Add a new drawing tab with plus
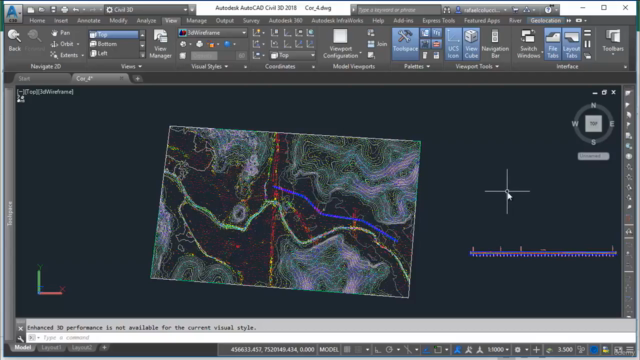This screenshot has width=640, height=360. (138, 78)
